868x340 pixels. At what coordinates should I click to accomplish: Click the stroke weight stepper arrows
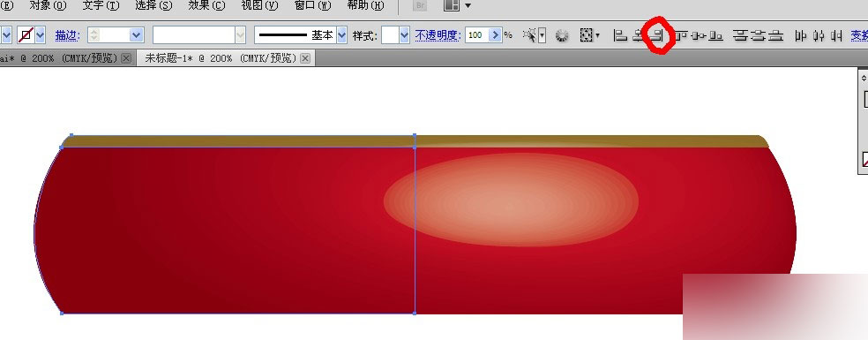tap(94, 35)
